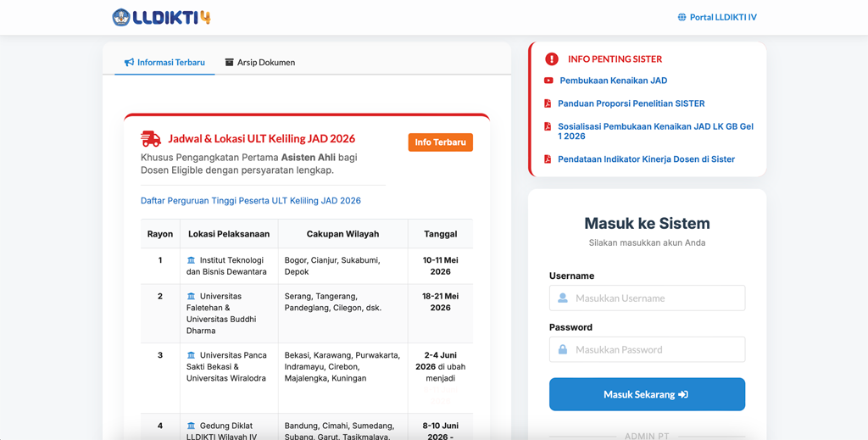Open Sosialisasi Pembukaan Kenaikan JAD LK GB link
The height and width of the screenshot is (440, 868).
pos(655,131)
